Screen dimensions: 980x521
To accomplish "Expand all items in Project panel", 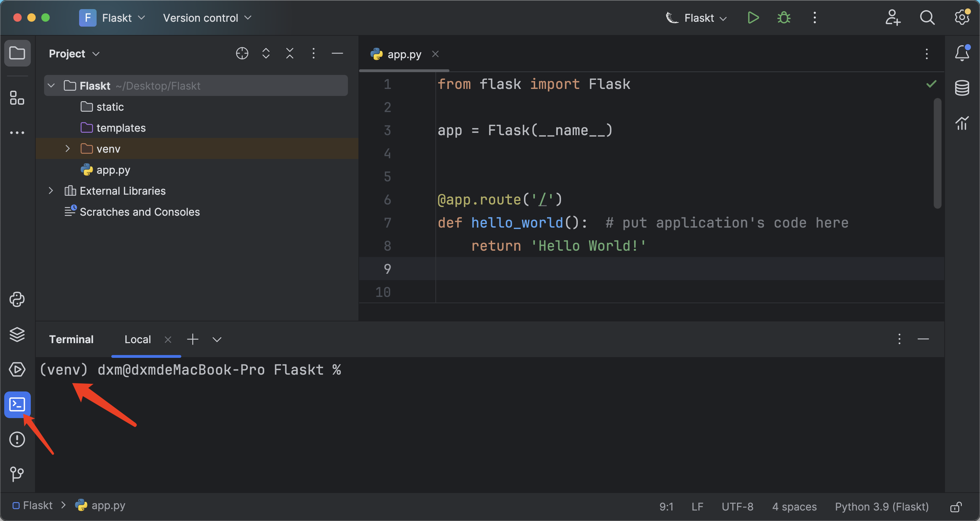I will click(266, 53).
